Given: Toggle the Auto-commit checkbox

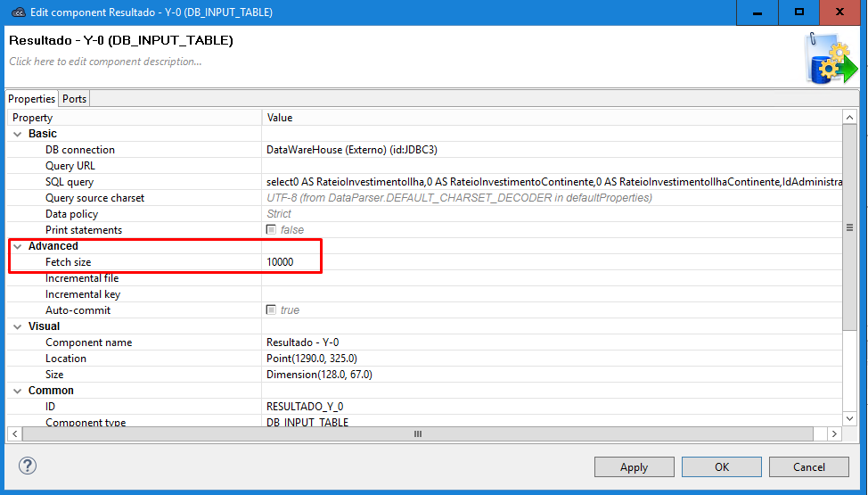Looking at the screenshot, I should [x=272, y=310].
